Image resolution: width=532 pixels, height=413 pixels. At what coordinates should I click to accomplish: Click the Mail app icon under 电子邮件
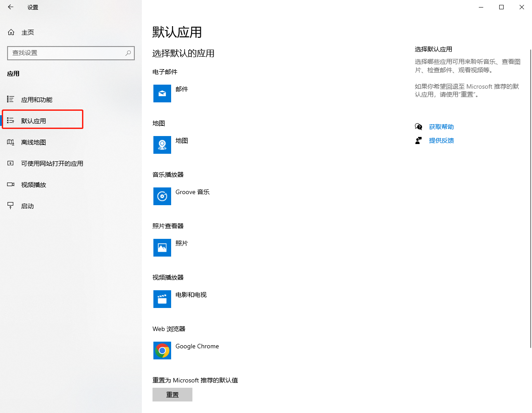(162, 94)
